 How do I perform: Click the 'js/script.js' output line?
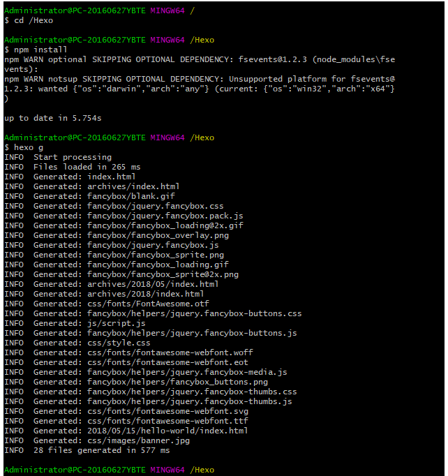coord(116,323)
